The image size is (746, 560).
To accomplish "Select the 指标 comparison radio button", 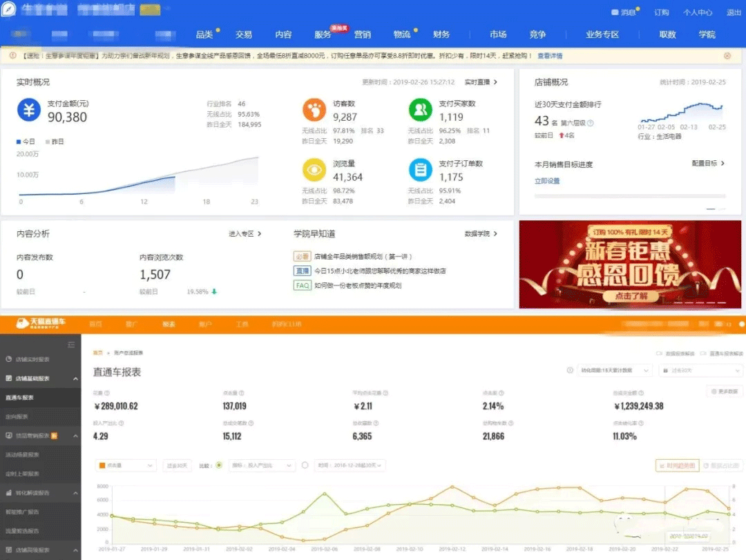I will coord(219,465).
